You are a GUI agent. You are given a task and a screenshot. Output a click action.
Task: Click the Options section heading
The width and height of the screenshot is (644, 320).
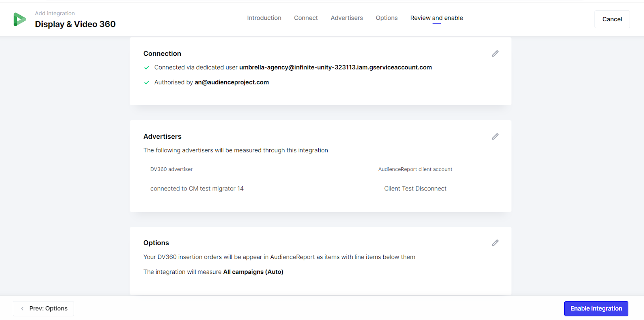point(156,243)
